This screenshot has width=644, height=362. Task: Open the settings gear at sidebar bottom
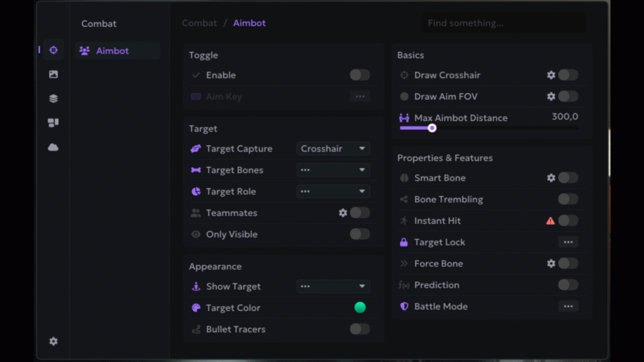coord(53,341)
